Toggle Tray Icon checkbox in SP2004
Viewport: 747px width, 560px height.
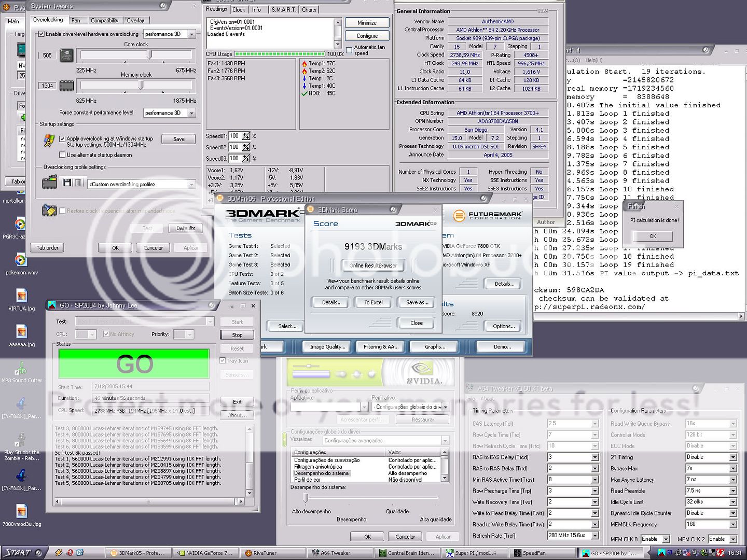pos(223,361)
